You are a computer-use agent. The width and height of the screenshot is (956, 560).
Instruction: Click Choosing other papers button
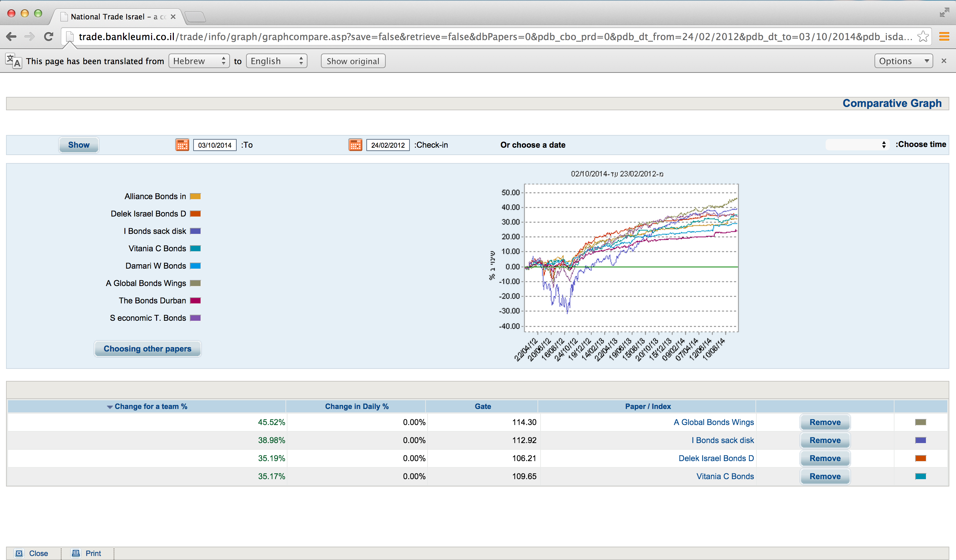[147, 349]
